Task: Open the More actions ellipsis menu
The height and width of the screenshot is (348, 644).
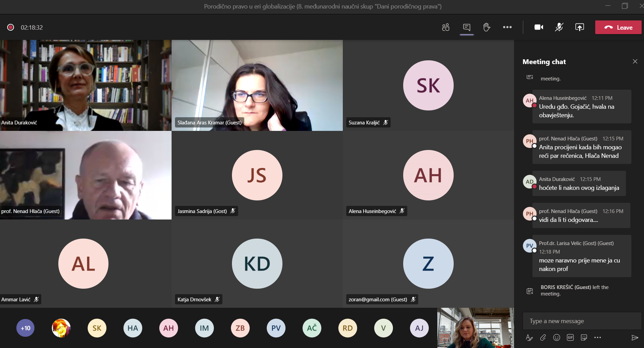Action: (x=507, y=27)
